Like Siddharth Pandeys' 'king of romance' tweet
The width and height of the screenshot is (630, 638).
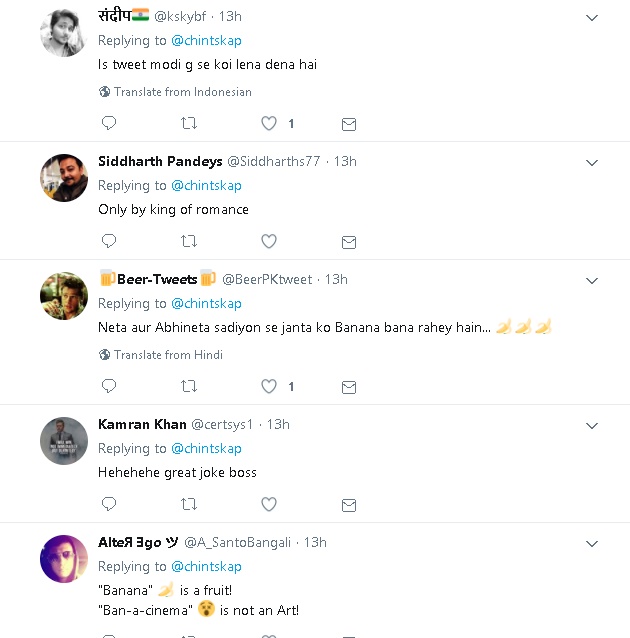coord(268,241)
